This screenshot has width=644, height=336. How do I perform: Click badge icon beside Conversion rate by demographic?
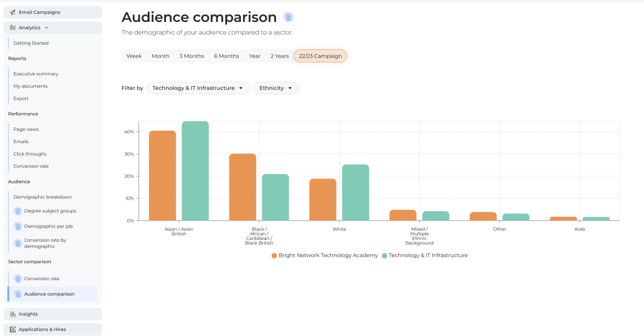(x=18, y=243)
